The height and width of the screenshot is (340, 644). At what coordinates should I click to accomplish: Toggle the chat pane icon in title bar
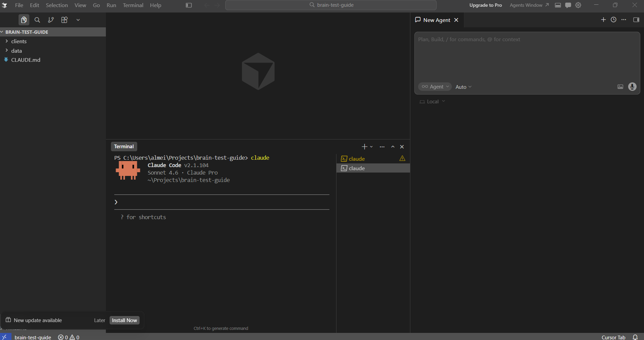[x=568, y=5]
